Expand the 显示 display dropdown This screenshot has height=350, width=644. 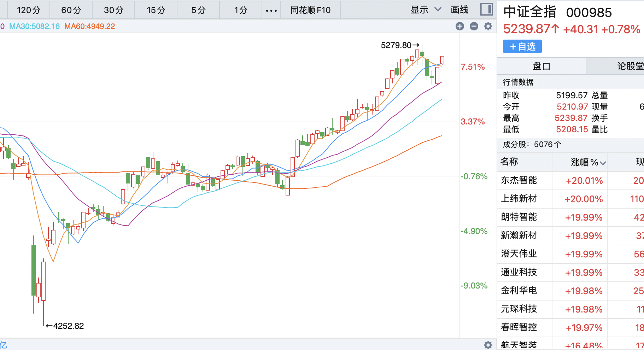coord(426,10)
